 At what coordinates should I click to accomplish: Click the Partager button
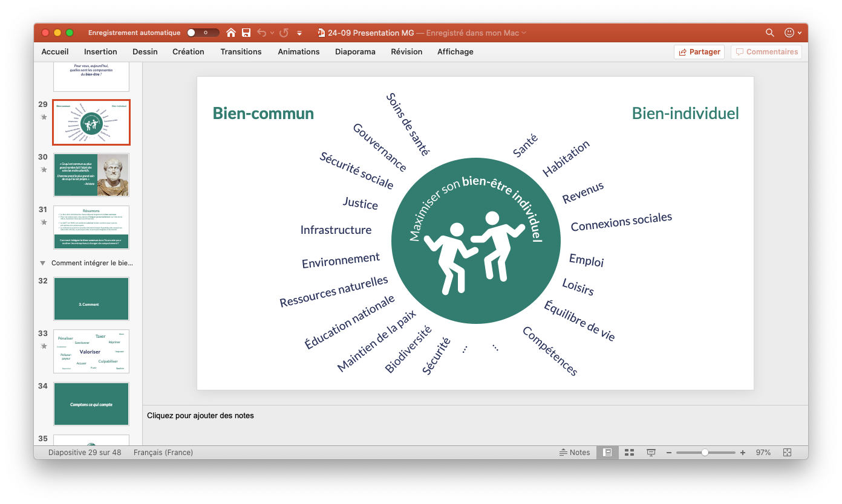point(699,52)
